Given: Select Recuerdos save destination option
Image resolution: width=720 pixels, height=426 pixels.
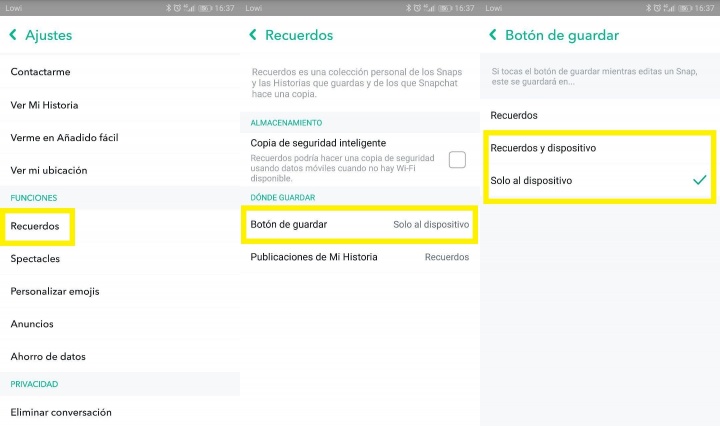Looking at the screenshot, I should coord(600,115).
